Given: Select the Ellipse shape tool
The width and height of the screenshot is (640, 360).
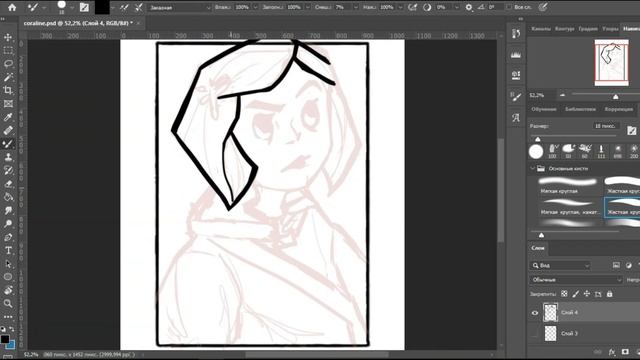Looking at the screenshot, I should [8, 277].
